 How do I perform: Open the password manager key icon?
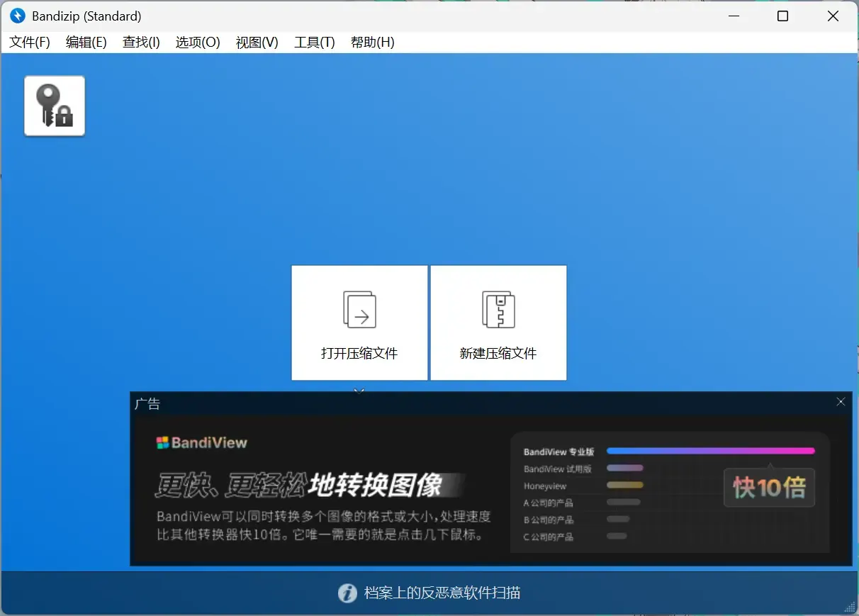pyautogui.click(x=55, y=106)
